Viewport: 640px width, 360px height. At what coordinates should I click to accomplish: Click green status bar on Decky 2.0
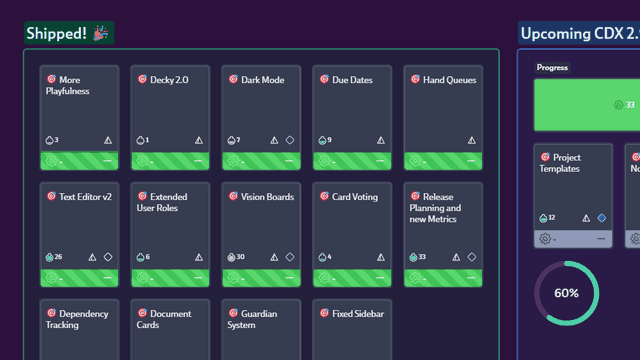coord(170,161)
